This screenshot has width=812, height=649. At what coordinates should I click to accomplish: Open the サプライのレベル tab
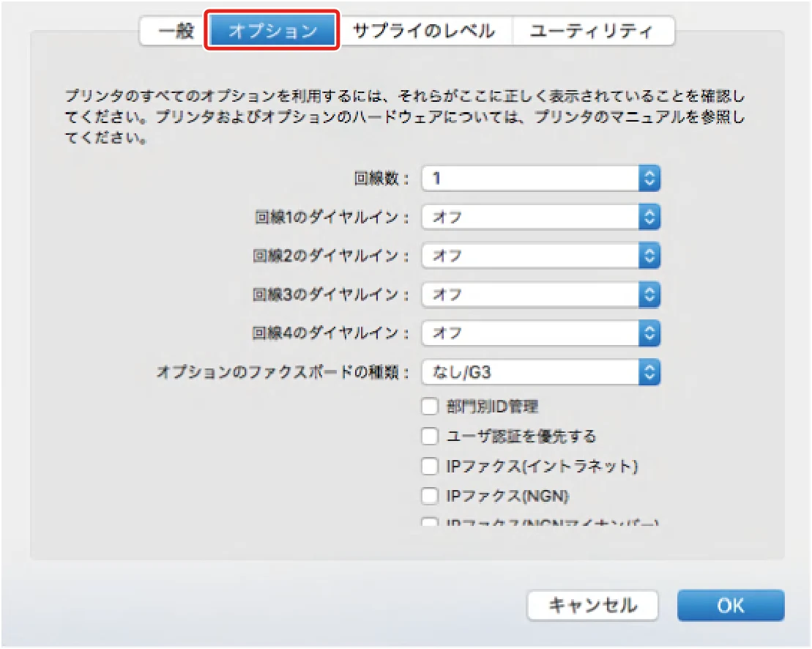423,31
